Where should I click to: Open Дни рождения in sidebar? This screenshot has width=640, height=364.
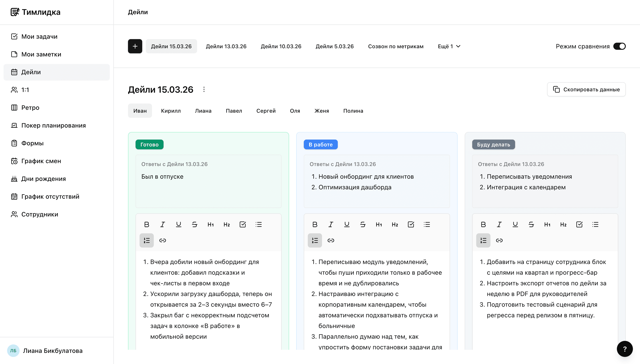56,179
